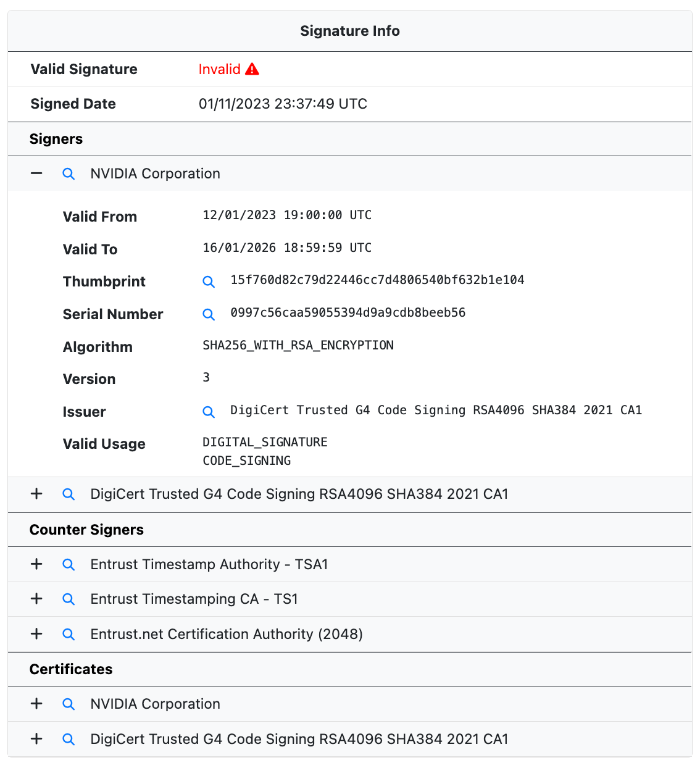Select the thumbprint hash value
The image size is (700, 768).
[x=377, y=280]
